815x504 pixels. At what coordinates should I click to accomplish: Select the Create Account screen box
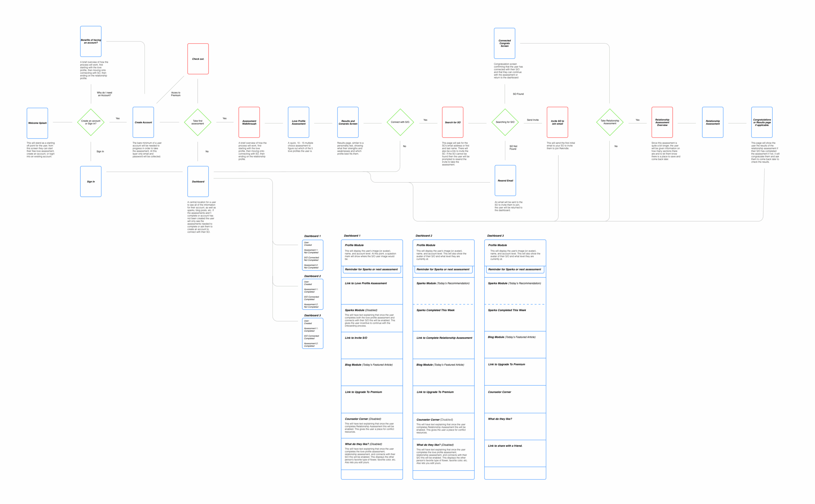[143, 122]
